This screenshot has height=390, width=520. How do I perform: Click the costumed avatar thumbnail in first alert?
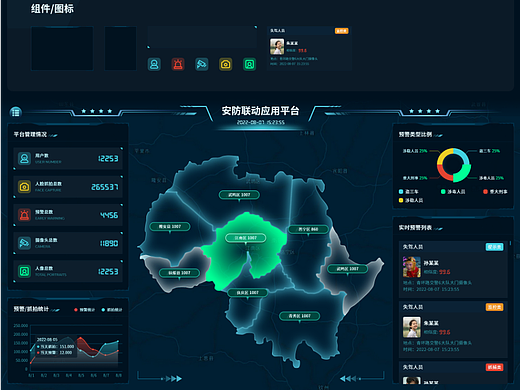pyautogui.click(x=412, y=267)
